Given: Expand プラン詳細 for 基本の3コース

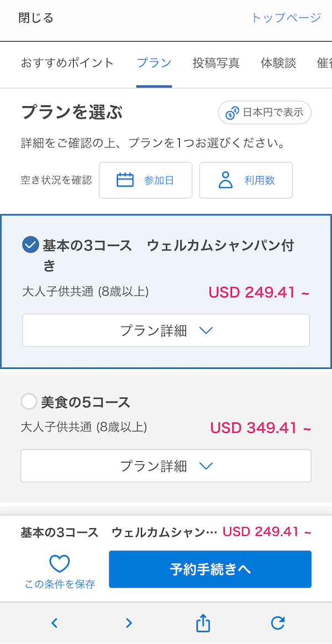Looking at the screenshot, I should click(x=166, y=331).
